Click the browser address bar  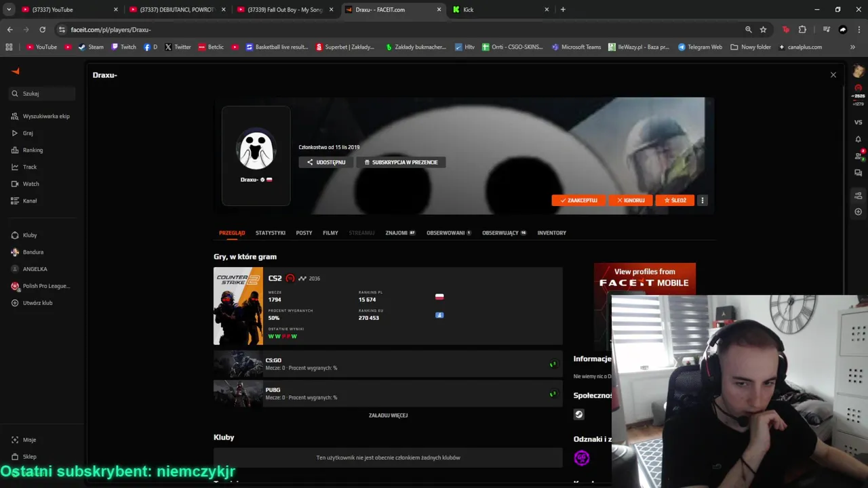point(400,30)
